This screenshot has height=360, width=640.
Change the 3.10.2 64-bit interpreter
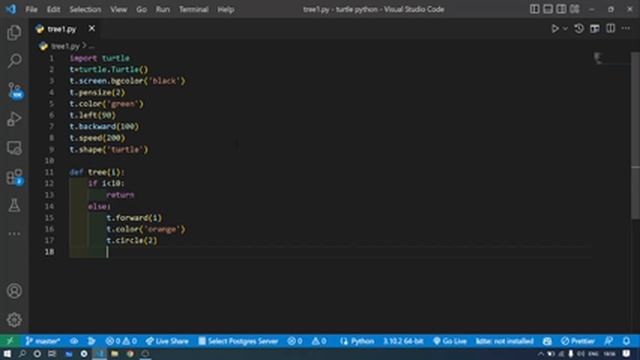click(403, 341)
